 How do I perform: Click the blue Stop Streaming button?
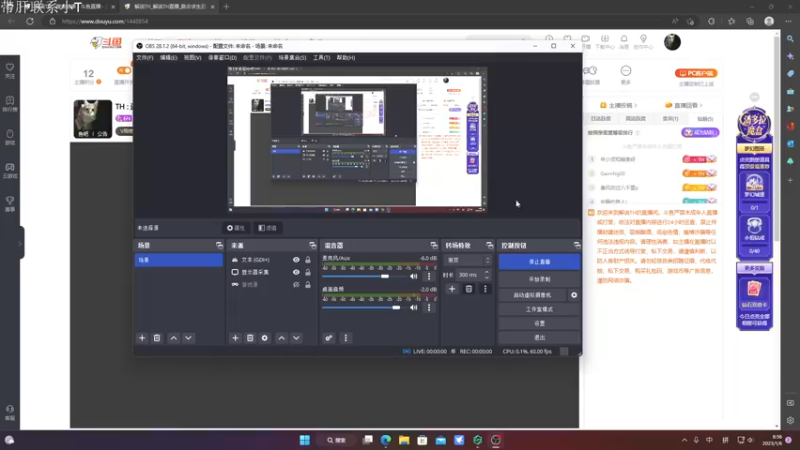click(x=539, y=262)
